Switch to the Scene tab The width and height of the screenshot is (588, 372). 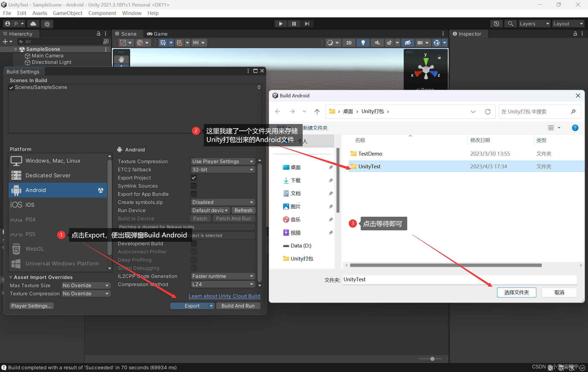click(x=126, y=34)
